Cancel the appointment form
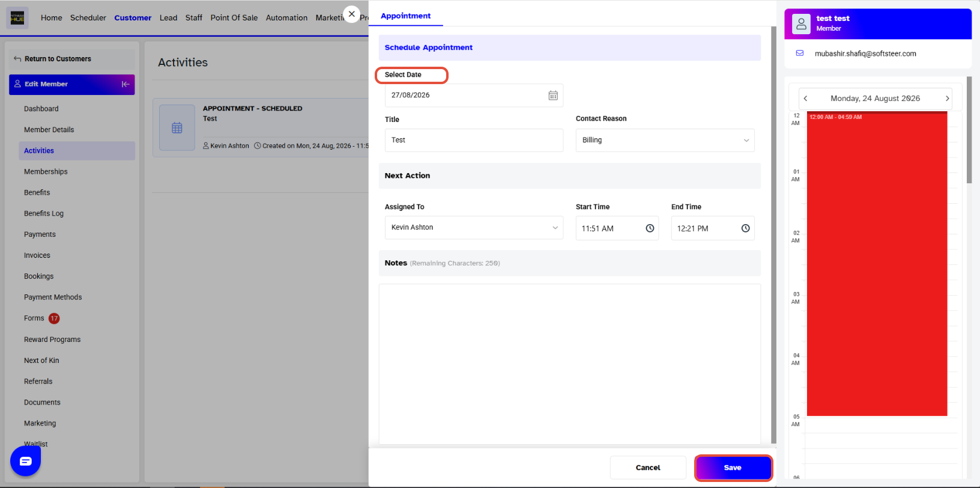 pyautogui.click(x=648, y=468)
